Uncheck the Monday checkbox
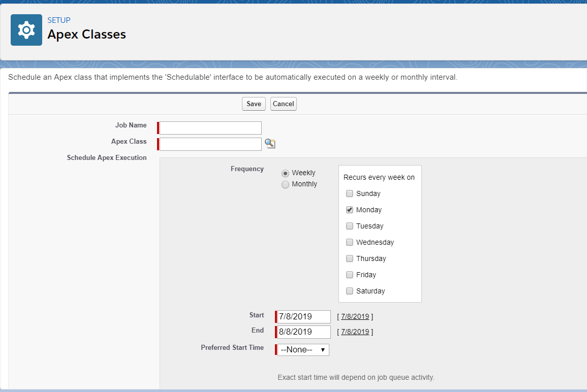The image size is (587, 392). click(349, 210)
